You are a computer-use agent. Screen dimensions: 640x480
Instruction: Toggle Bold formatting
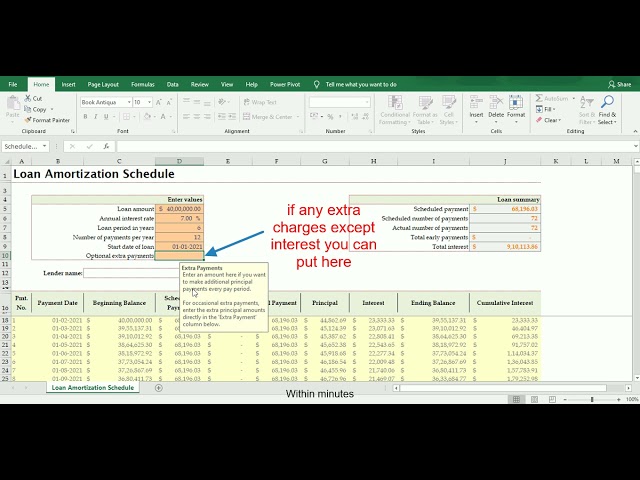click(85, 117)
